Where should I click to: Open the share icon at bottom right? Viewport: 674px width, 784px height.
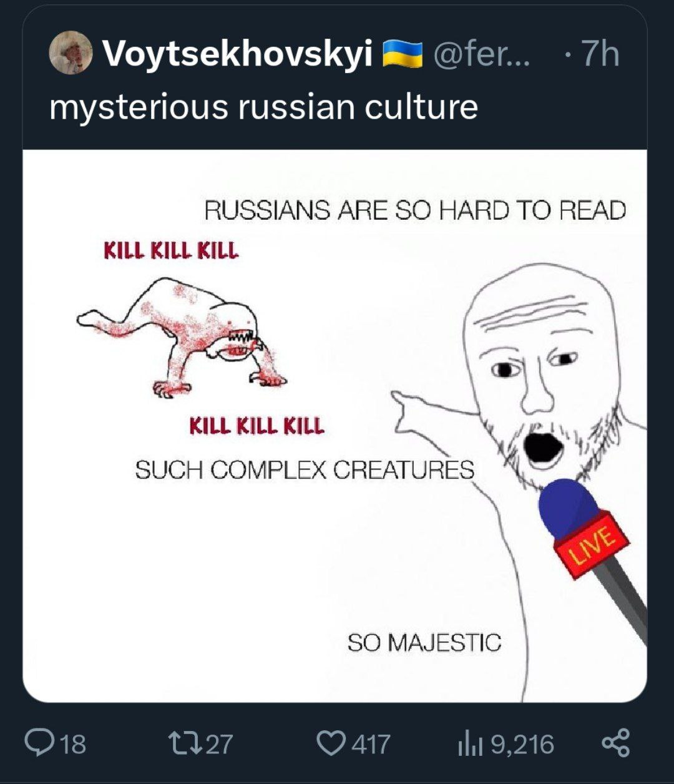tap(615, 743)
